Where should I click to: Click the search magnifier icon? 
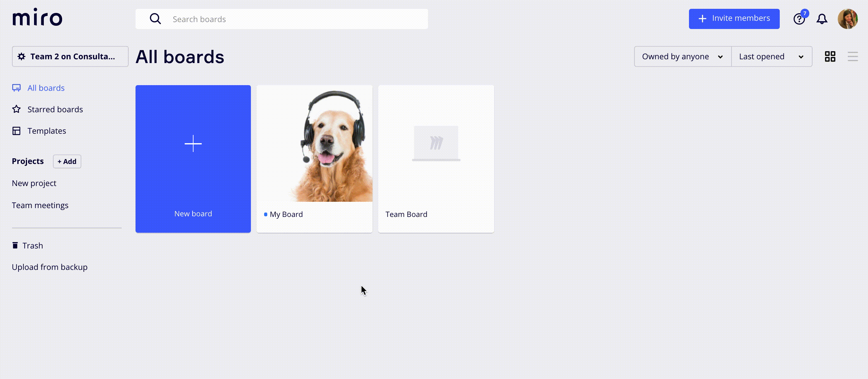(x=155, y=19)
